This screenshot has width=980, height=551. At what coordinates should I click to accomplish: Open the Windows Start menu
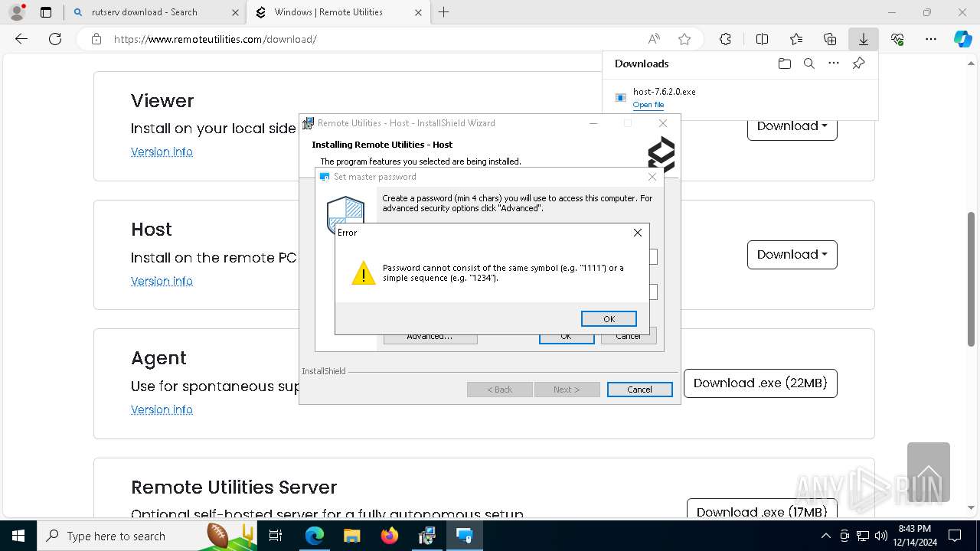tap(18, 536)
